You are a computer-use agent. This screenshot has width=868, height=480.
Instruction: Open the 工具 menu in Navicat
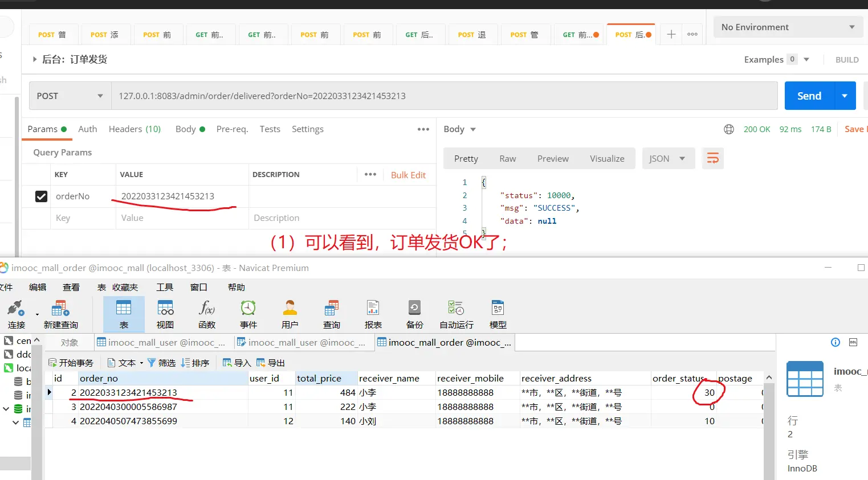(x=165, y=288)
